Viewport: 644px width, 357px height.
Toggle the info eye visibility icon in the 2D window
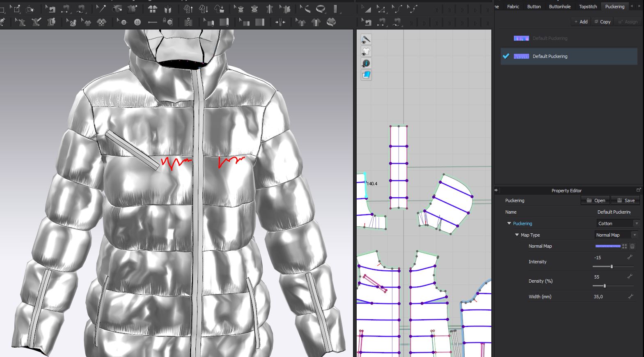366,63
